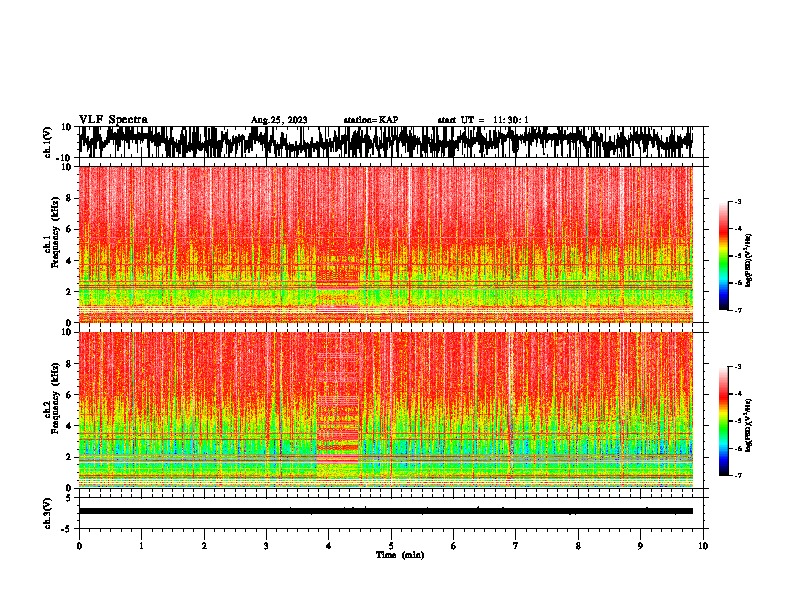Click time axis tick label "5"
Viewport: 792px width, 612px height.
coord(391,546)
